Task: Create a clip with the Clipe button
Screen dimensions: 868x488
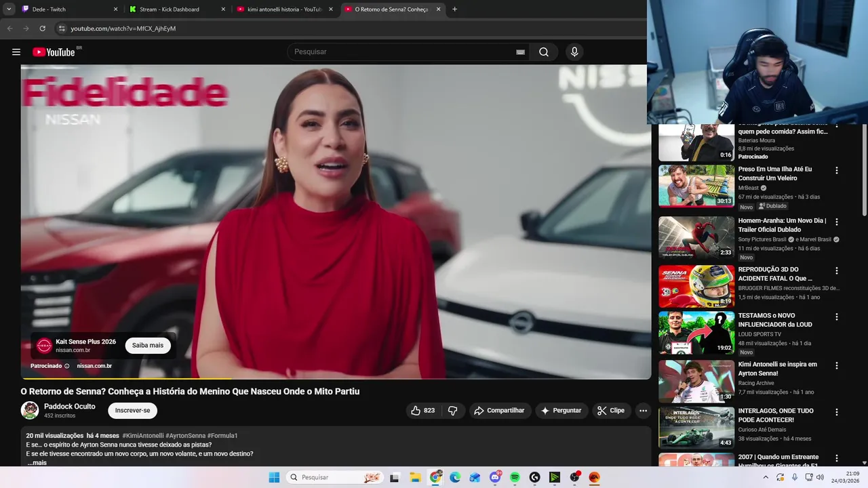Action: click(610, 411)
